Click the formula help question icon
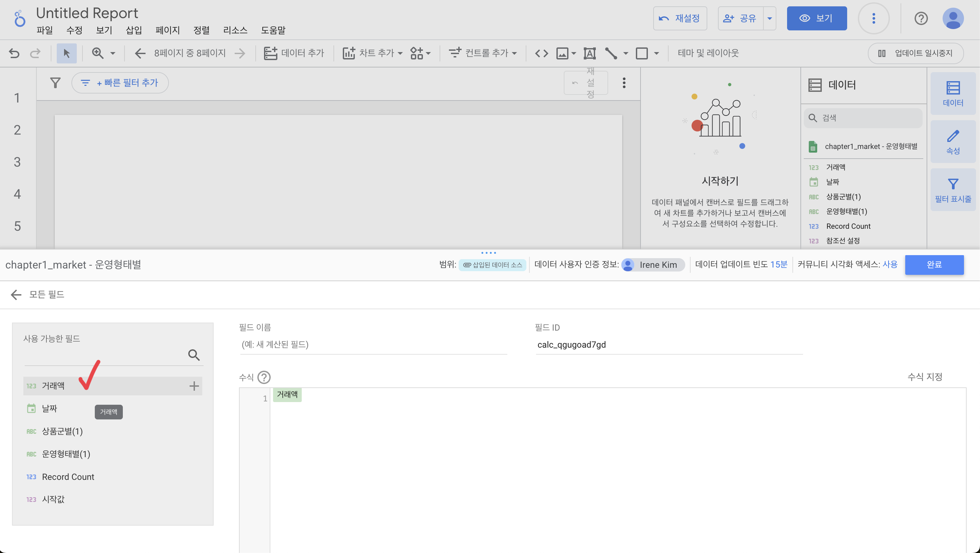980x553 pixels. (264, 377)
